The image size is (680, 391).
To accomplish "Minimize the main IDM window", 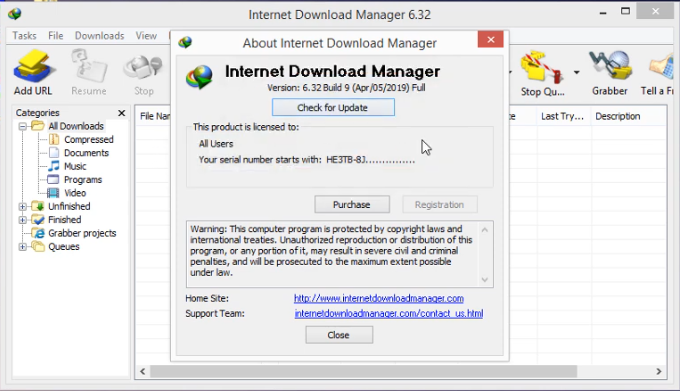I will pyautogui.click(x=603, y=13).
